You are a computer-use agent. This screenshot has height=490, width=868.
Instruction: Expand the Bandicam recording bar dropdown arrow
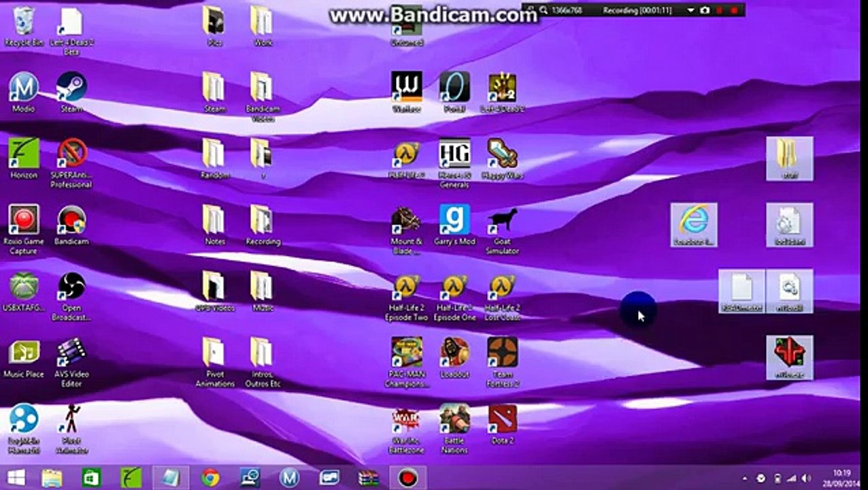pyautogui.click(x=690, y=10)
